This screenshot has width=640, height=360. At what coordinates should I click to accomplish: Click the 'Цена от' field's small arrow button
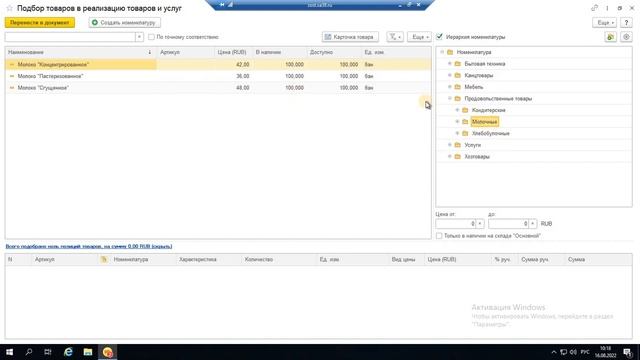[480, 224]
